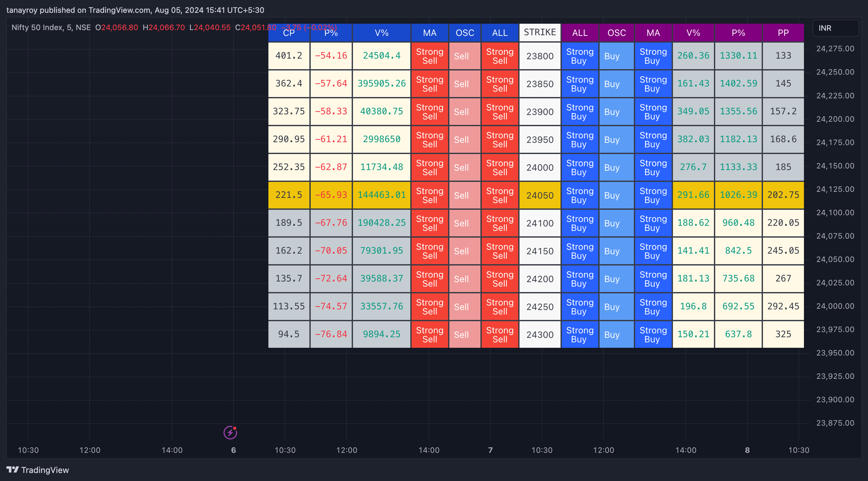Select strike price 23800 cell
868x481 pixels.
coord(540,56)
